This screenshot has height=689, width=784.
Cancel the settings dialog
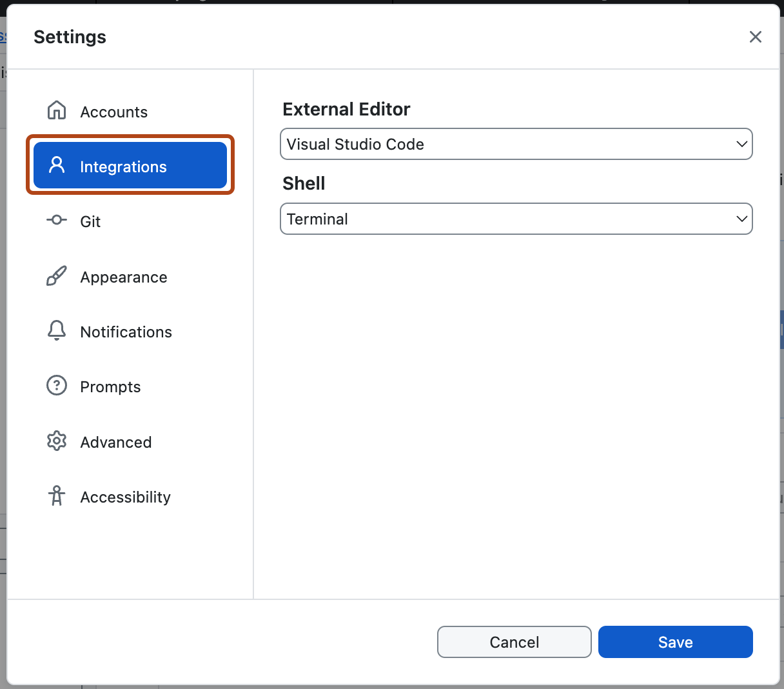pyautogui.click(x=514, y=642)
